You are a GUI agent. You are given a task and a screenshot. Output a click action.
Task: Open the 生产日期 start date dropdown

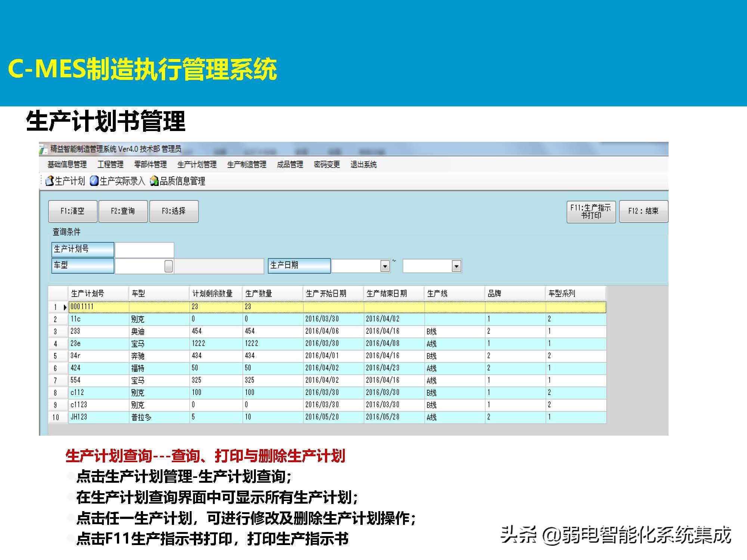coord(385,266)
